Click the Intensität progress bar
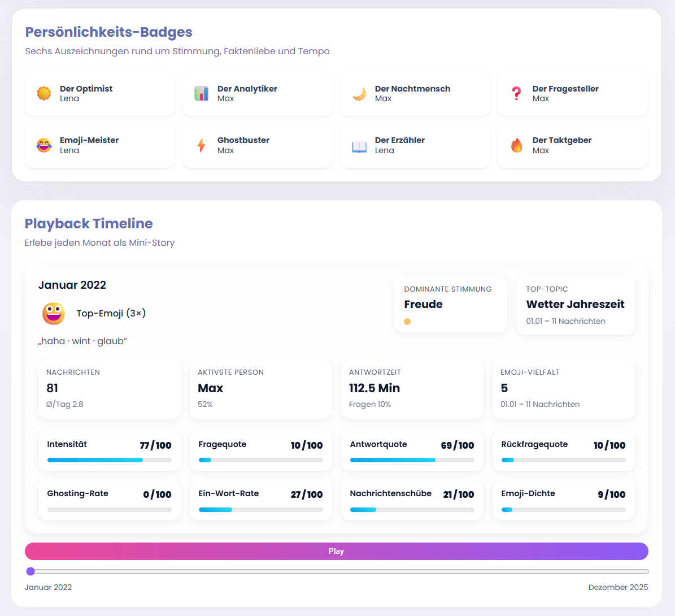675x616 pixels. [110, 460]
